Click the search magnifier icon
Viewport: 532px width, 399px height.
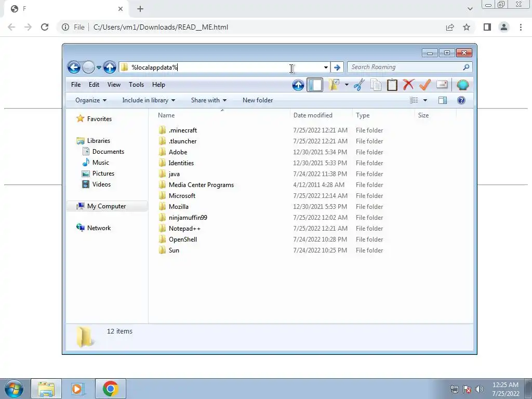click(466, 67)
